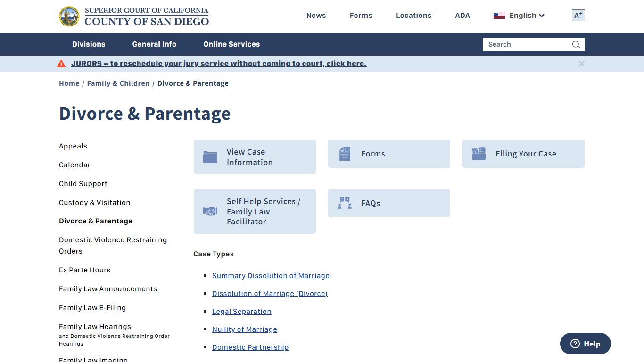Image resolution: width=644 pixels, height=362 pixels.
Task: Open the Online Services menu
Action: pyautogui.click(x=231, y=44)
